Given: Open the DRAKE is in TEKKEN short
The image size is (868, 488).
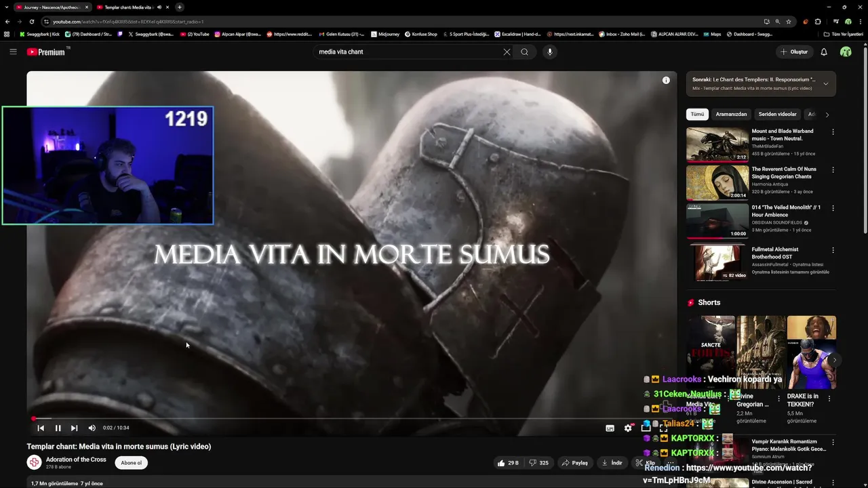Looking at the screenshot, I should point(812,352).
